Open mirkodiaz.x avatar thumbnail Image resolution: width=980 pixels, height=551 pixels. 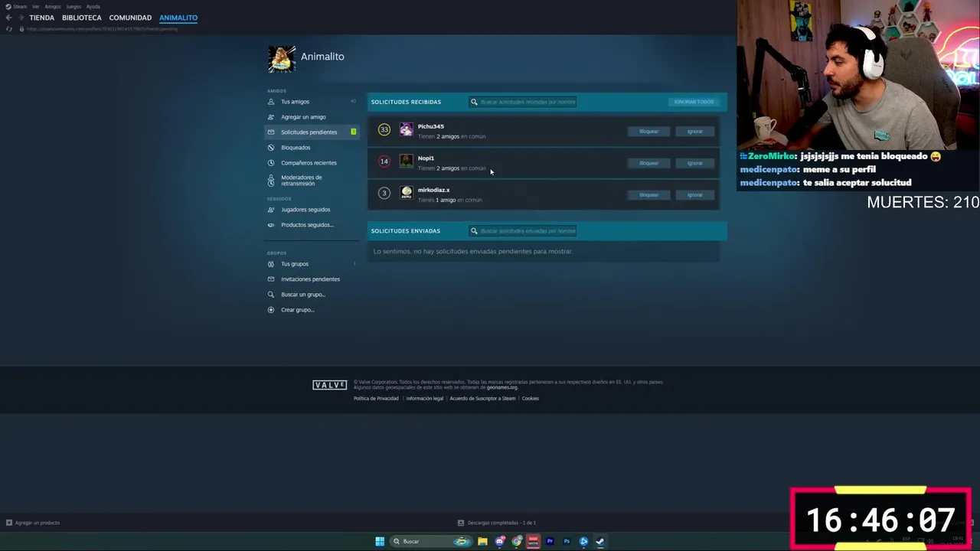click(407, 193)
